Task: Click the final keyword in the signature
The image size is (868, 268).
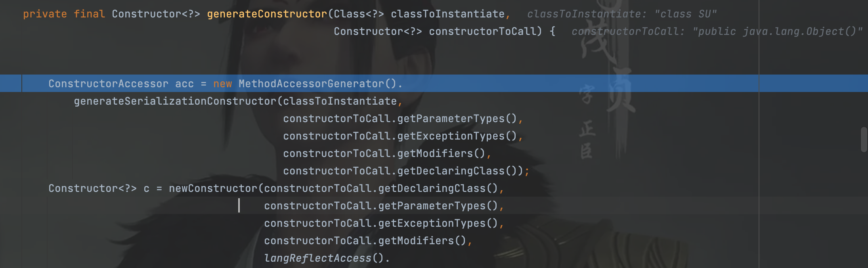Action: pos(90,14)
